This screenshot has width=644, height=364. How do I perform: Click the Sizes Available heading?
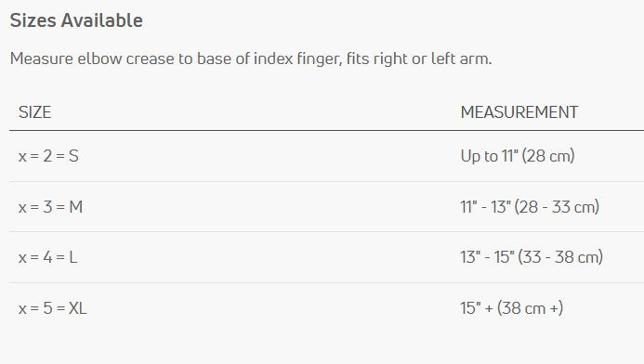tap(76, 20)
